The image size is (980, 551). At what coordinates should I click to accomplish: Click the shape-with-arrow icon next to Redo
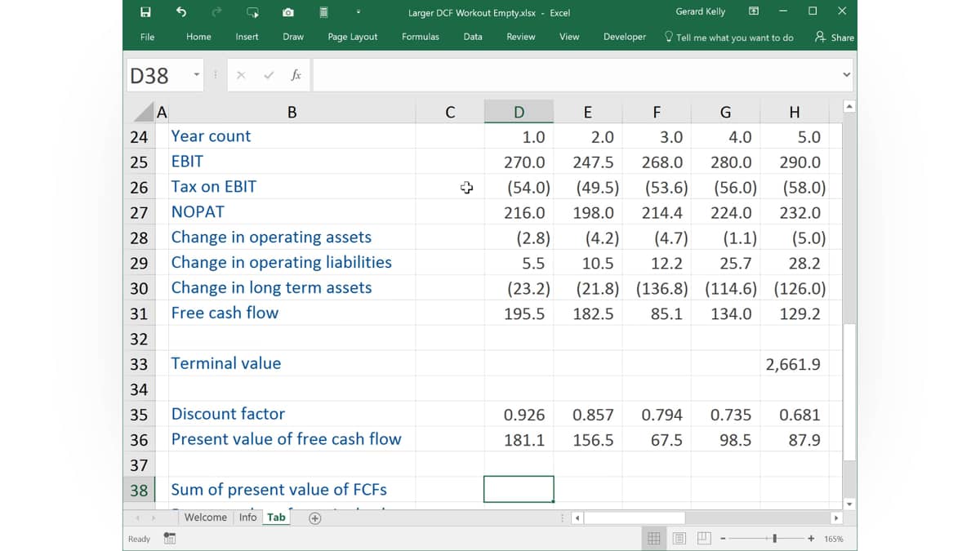point(253,12)
